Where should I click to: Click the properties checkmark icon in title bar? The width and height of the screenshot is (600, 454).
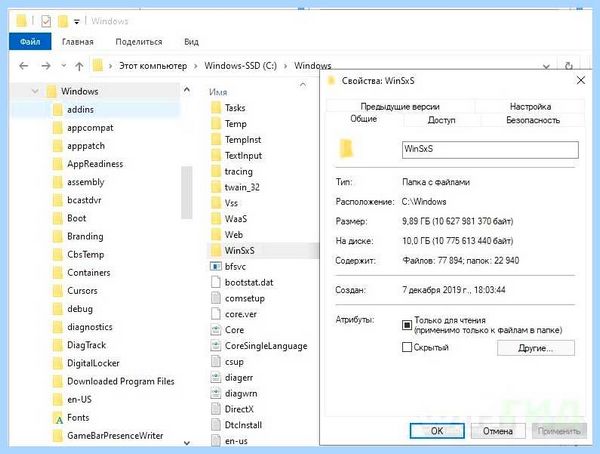46,21
